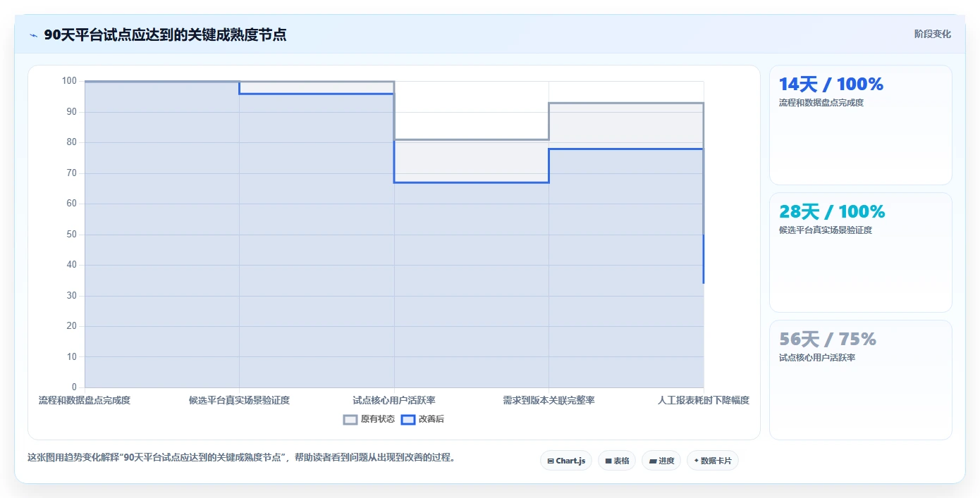Click x-axis label 人工报表耗时下降幅度
980x498 pixels.
point(704,400)
